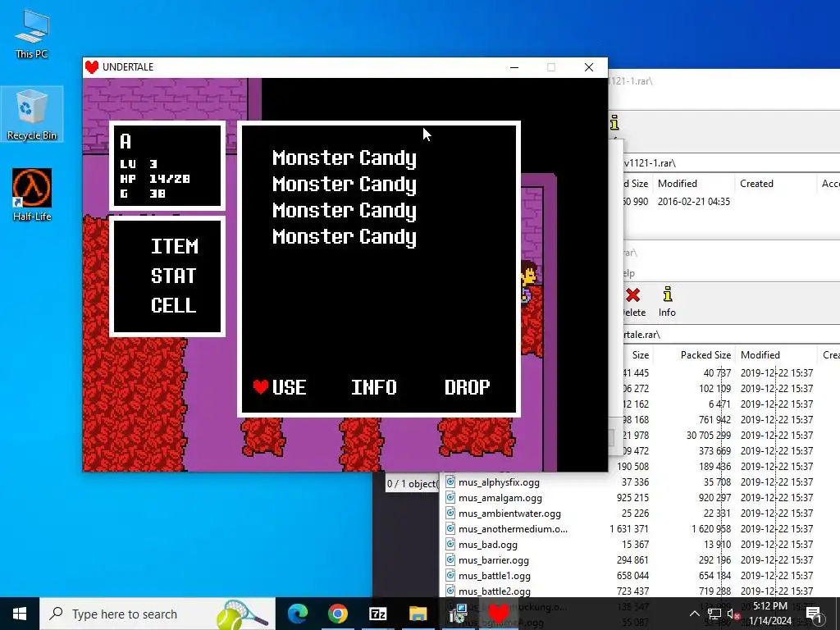The height and width of the screenshot is (630, 840).
Task: Select the file mus_battle1.ogg
Action: pos(495,575)
